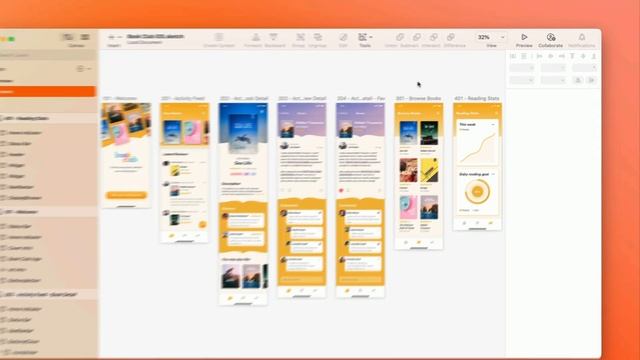Select the 201 Activity Feed artboard title
Screen dimensions: 640x360
pos(183,98)
